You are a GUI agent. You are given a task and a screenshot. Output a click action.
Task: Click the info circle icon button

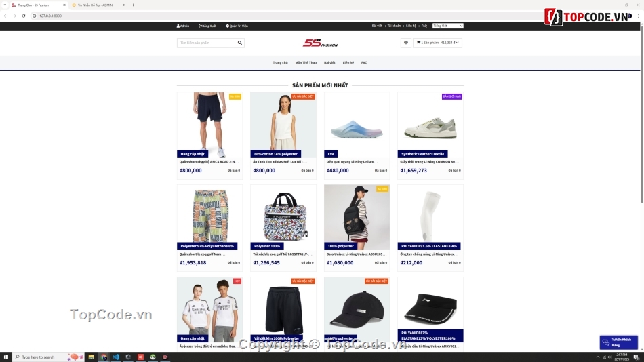406,43
